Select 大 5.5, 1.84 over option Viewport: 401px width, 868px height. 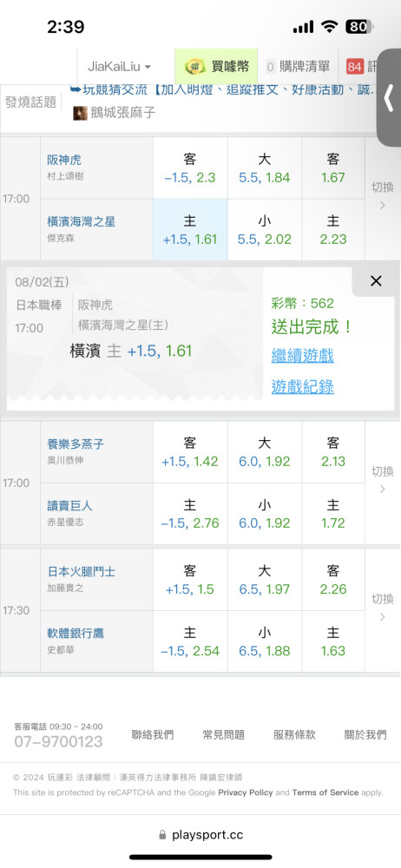(265, 168)
